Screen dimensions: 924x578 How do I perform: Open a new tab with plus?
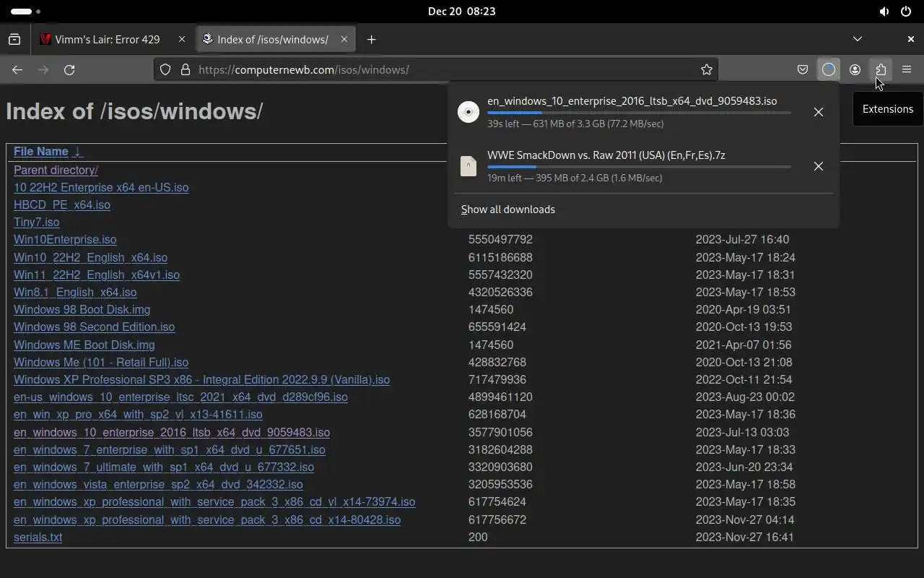371,39
